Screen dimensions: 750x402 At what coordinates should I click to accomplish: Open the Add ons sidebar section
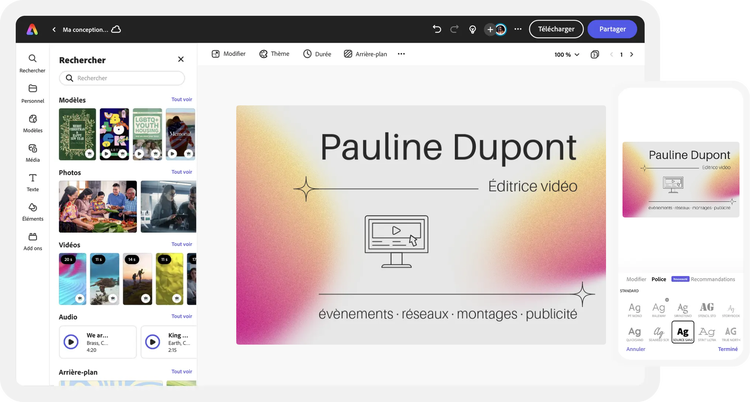33,241
